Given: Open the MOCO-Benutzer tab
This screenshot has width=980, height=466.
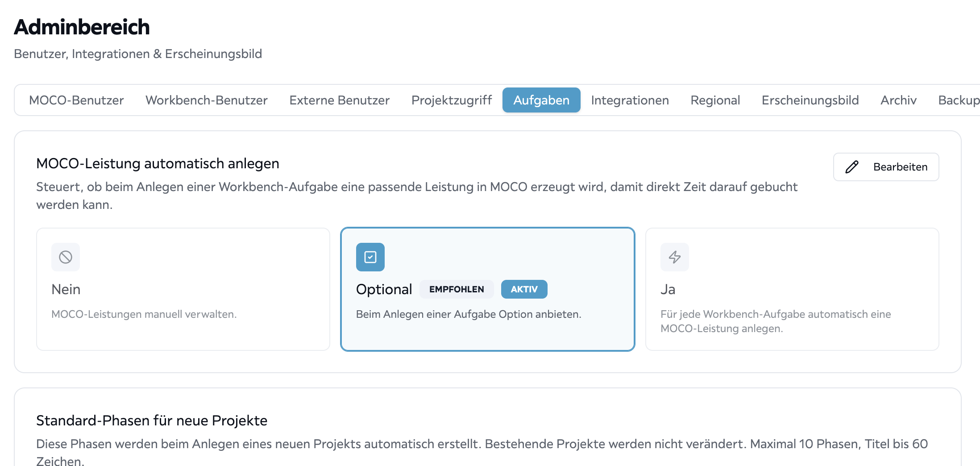Looking at the screenshot, I should pyautogui.click(x=76, y=100).
